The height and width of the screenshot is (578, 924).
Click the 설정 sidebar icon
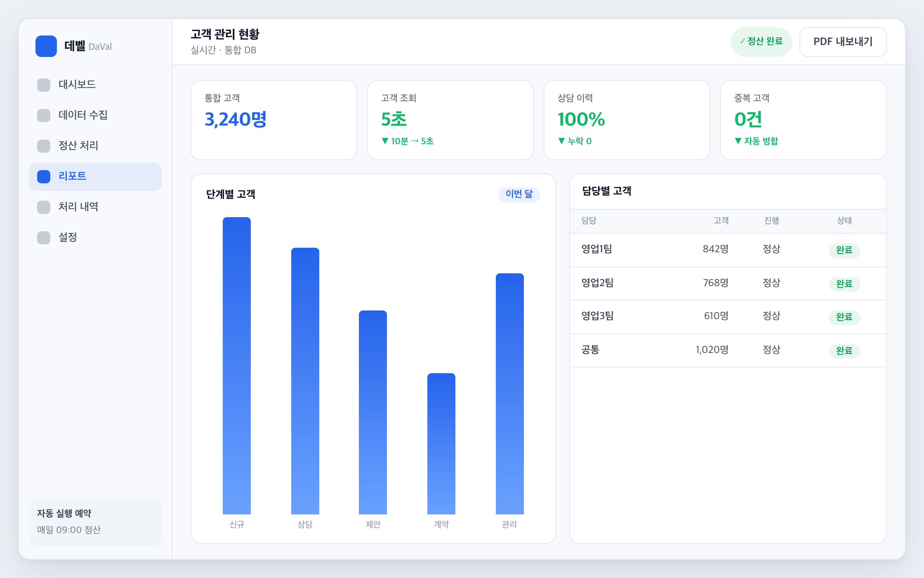point(44,237)
